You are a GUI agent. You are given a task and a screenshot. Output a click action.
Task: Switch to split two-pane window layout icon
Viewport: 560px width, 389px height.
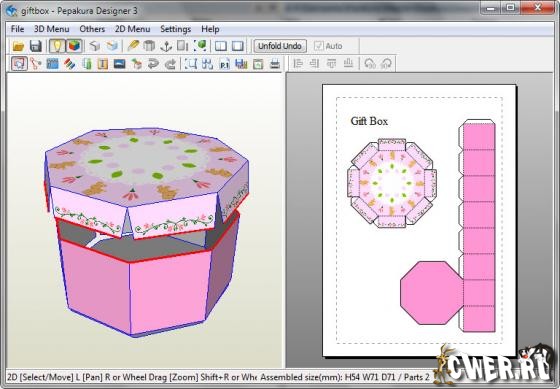[221, 46]
